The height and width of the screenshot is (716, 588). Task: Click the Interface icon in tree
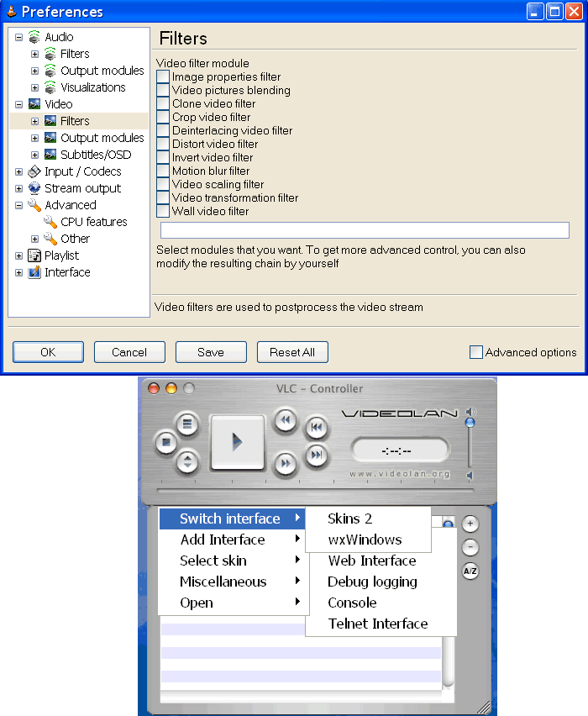34,272
